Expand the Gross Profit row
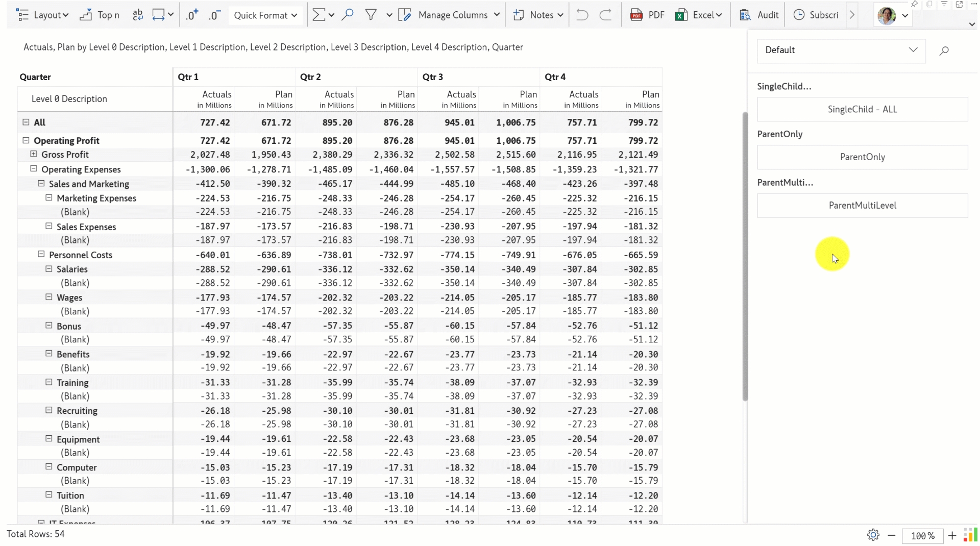This screenshot has width=980, height=546. tap(34, 154)
